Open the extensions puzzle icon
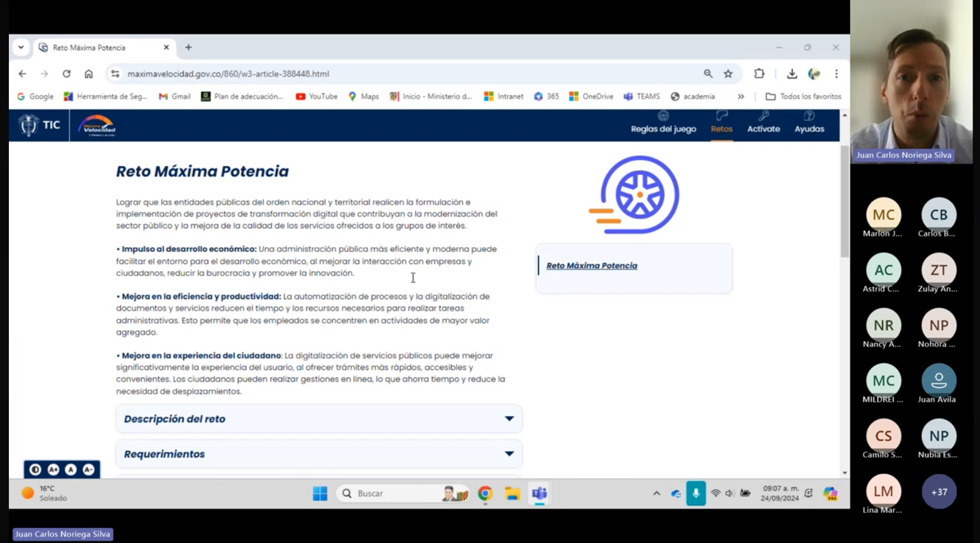 tap(759, 74)
